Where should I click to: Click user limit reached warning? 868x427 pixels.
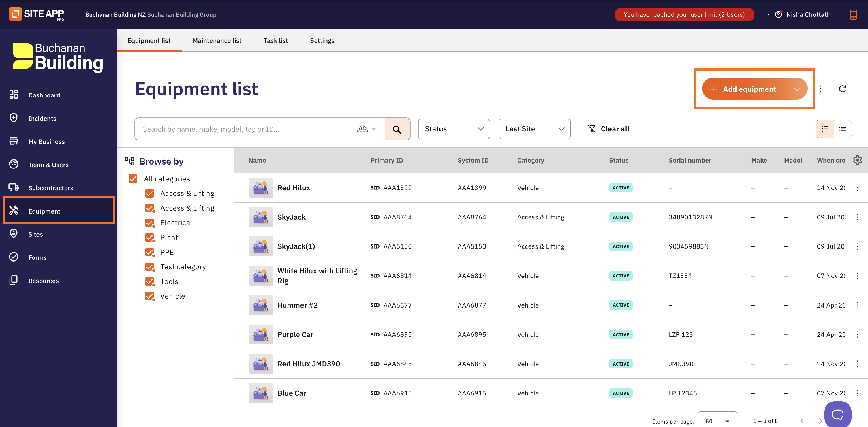tap(684, 14)
